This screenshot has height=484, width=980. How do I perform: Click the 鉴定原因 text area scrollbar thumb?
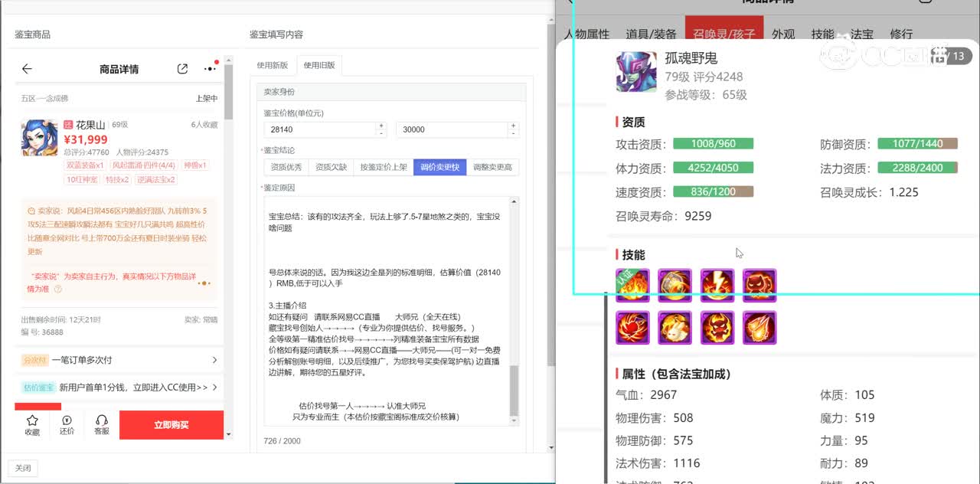tap(514, 389)
